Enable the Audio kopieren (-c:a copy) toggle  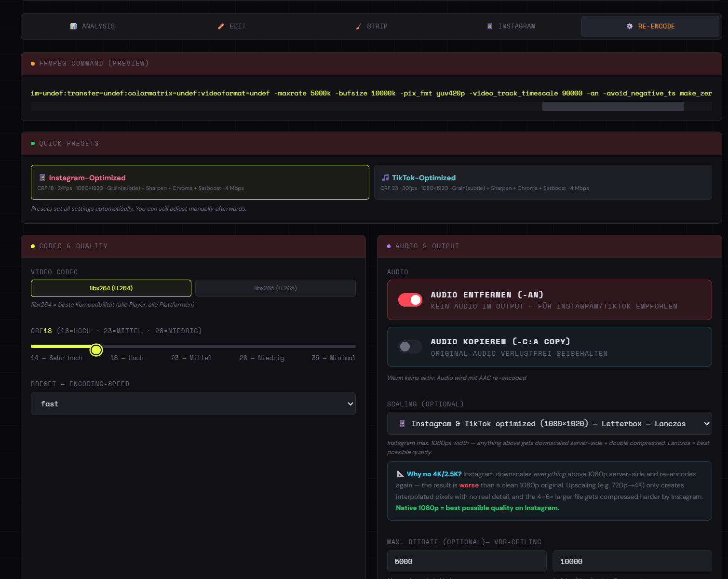tap(410, 347)
